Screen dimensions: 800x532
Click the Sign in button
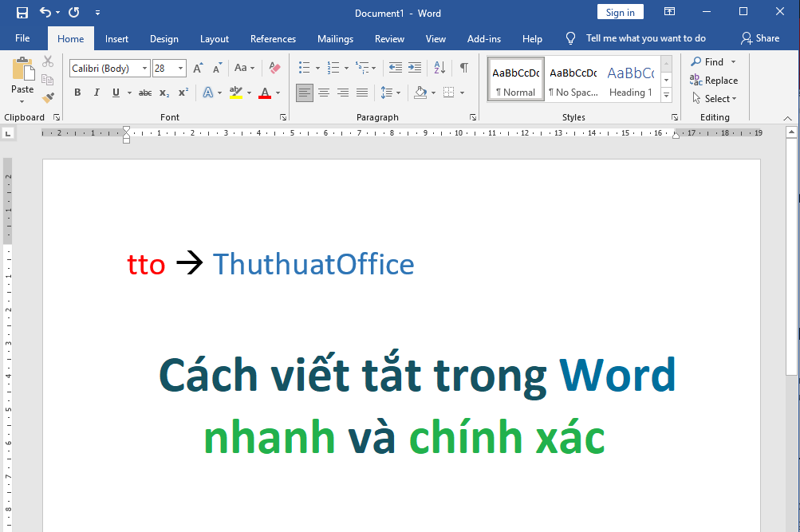(x=620, y=12)
